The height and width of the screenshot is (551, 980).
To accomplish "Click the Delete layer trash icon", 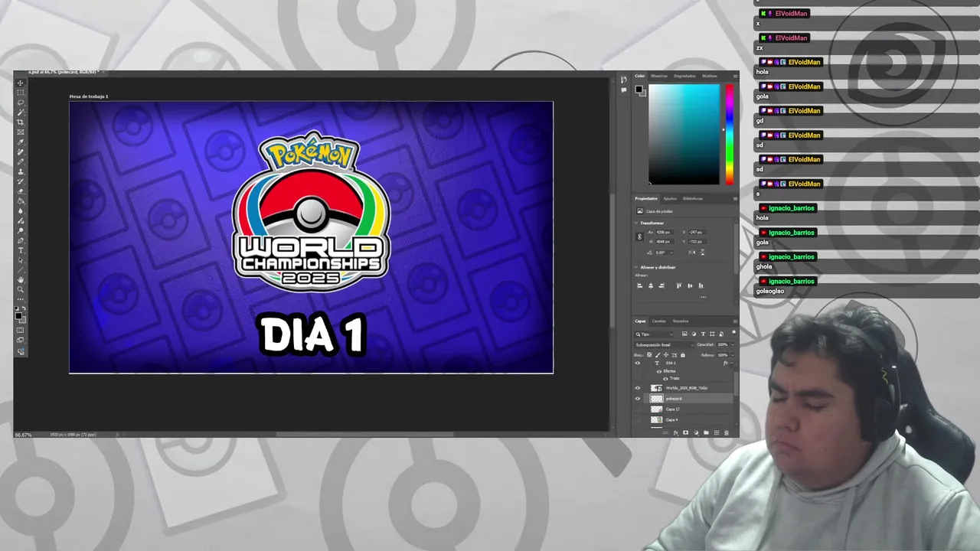I will (726, 432).
